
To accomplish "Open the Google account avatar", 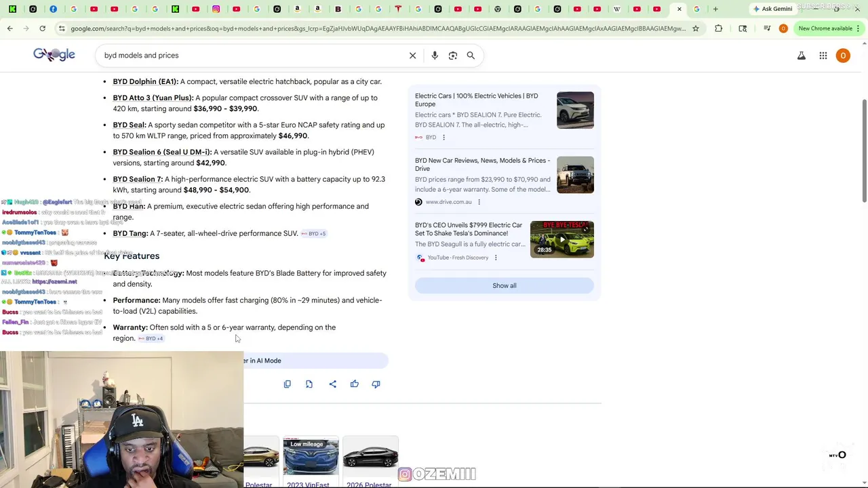I will (x=843, y=56).
